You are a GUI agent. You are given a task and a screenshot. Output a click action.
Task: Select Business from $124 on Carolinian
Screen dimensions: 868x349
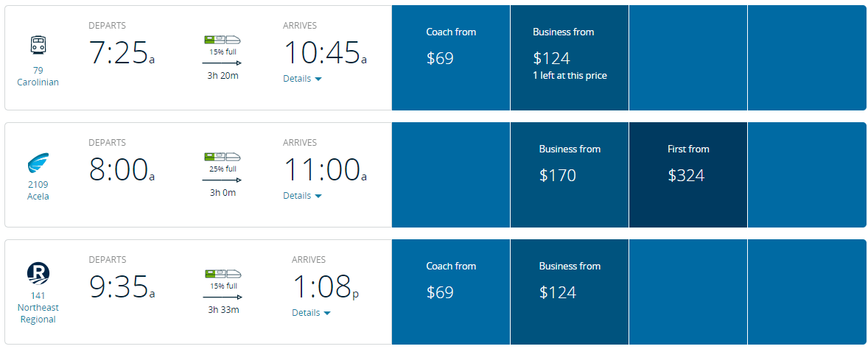tap(569, 58)
